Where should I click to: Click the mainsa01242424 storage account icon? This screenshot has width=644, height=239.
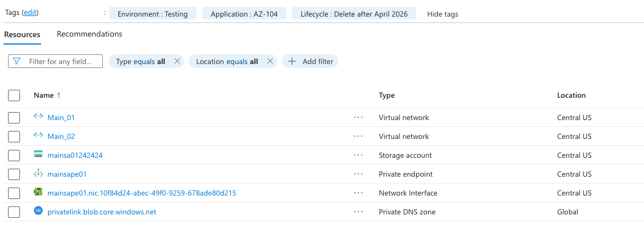point(38,155)
